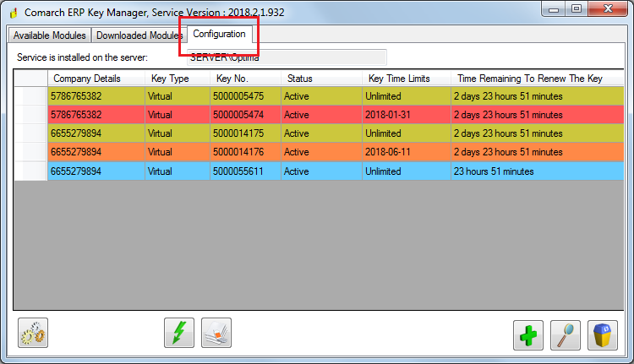
Task: Maximize the Key Manager window
Action: click(x=577, y=9)
